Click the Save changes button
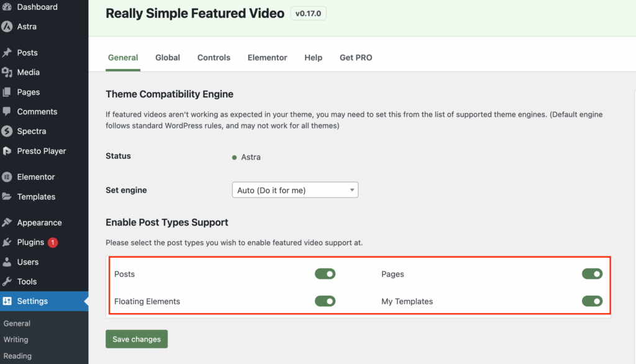This screenshot has width=636, height=364. click(137, 339)
